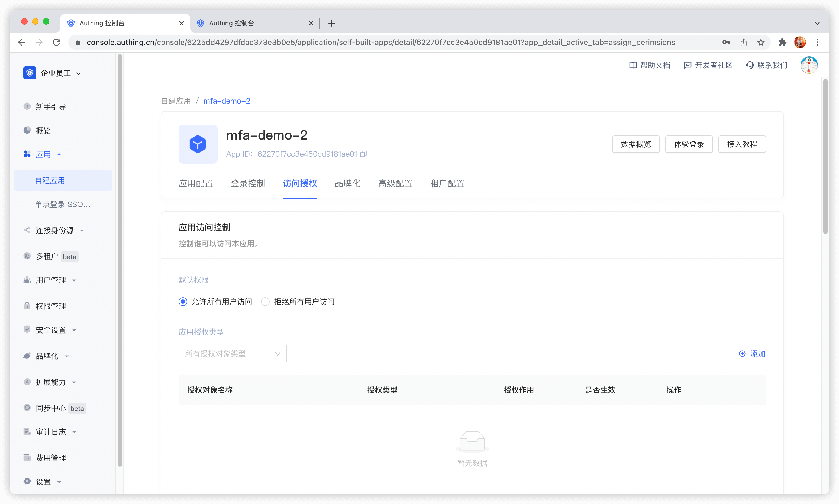Switch to the 高级配置 tab
The width and height of the screenshot is (839, 504).
(x=395, y=184)
